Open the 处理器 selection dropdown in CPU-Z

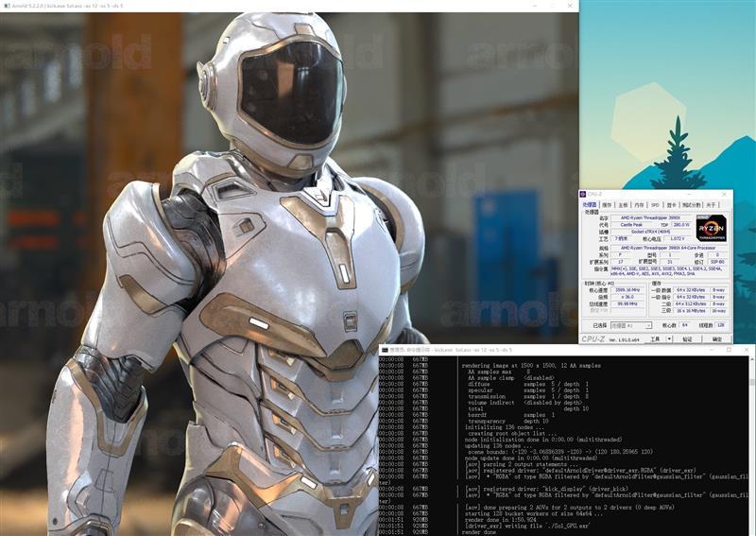point(631,325)
